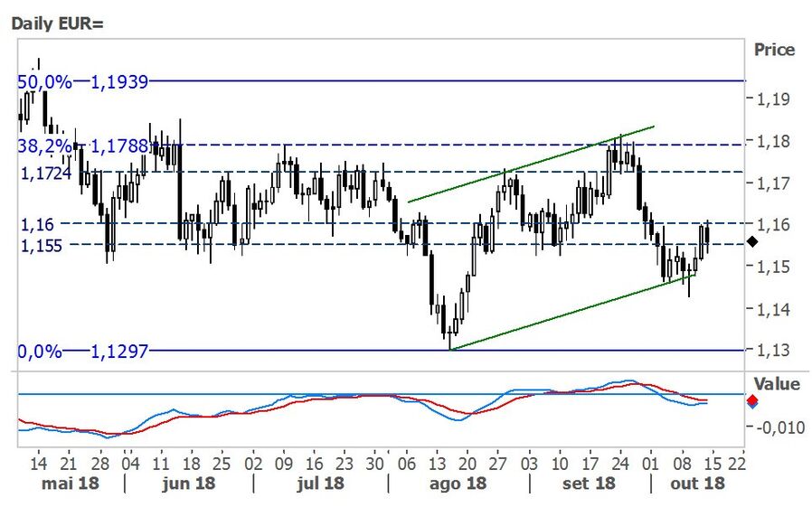Click the Price axis heading

(x=774, y=50)
